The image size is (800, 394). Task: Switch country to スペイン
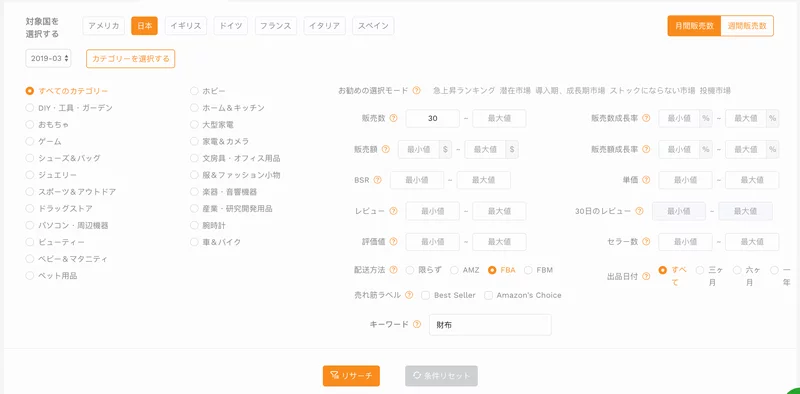[x=373, y=26]
